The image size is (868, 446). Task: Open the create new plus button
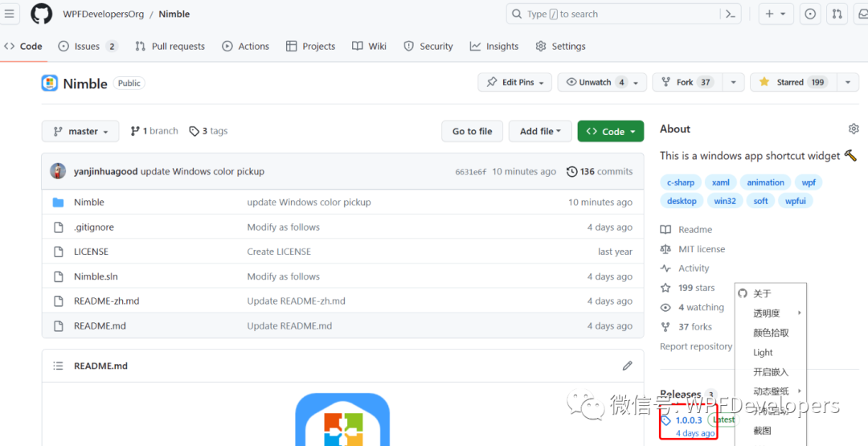pos(769,14)
